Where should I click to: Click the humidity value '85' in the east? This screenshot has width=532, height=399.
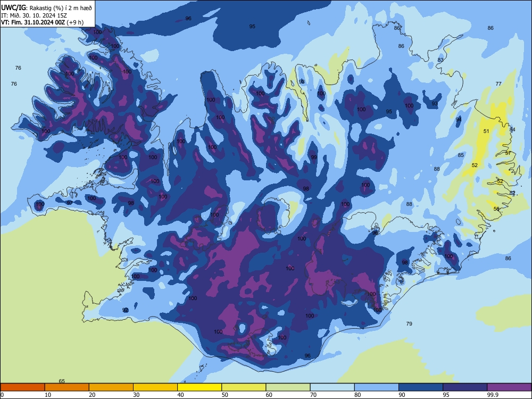coord(461,155)
